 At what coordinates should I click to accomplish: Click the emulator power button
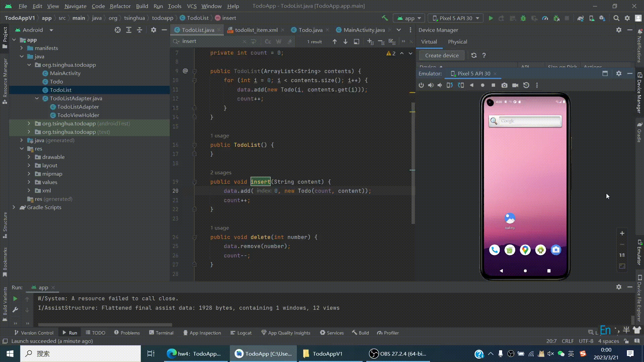pos(421,85)
